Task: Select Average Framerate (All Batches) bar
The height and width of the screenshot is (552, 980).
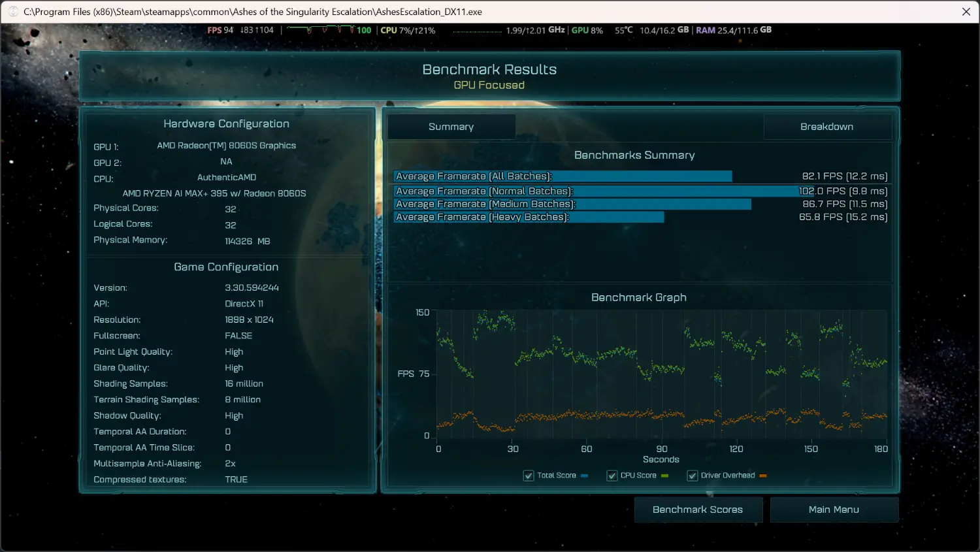Action: tap(563, 176)
